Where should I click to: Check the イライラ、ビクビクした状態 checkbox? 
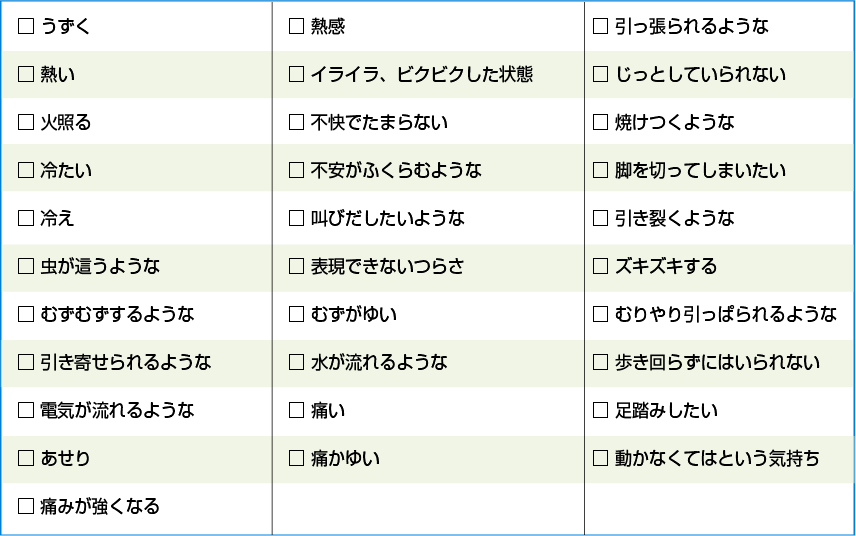coord(296,75)
